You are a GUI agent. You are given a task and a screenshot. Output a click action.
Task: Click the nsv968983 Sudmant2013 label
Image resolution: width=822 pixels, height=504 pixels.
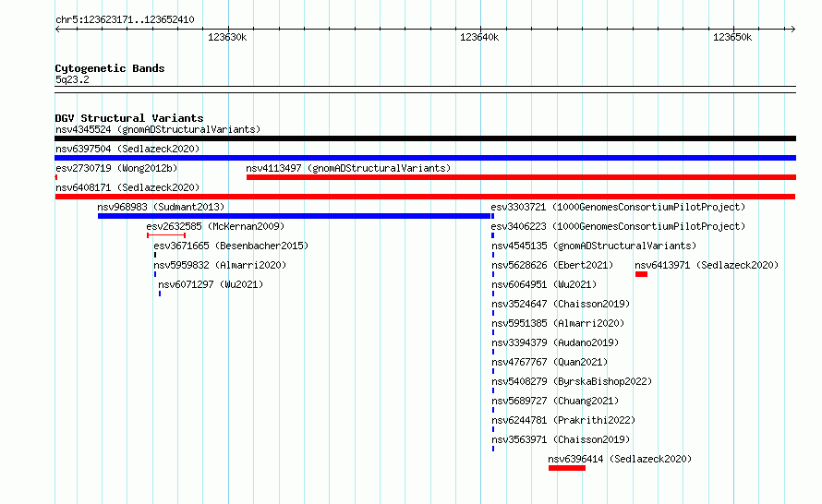coord(161,207)
